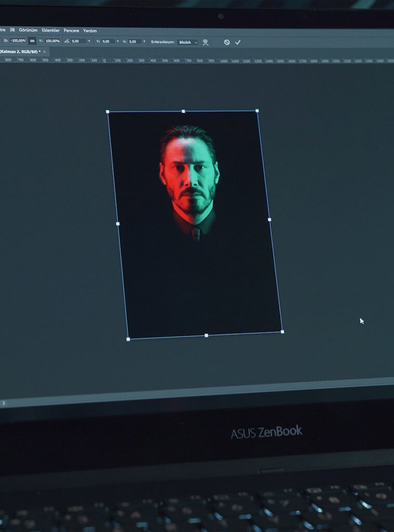Open the 3B menu
Viewport: 394px width, 532px height.
click(x=12, y=30)
